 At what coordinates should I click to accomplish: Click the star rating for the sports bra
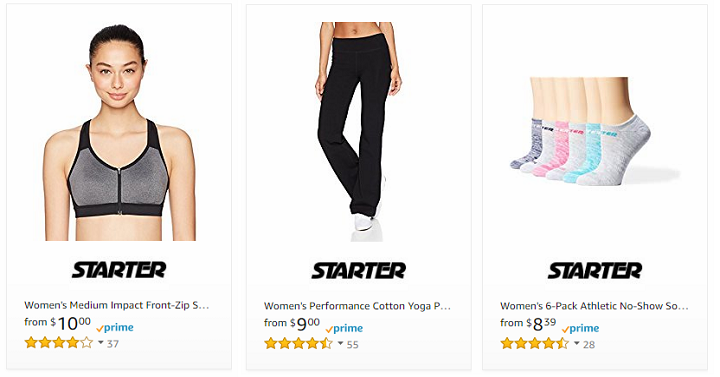pyautogui.click(x=59, y=343)
